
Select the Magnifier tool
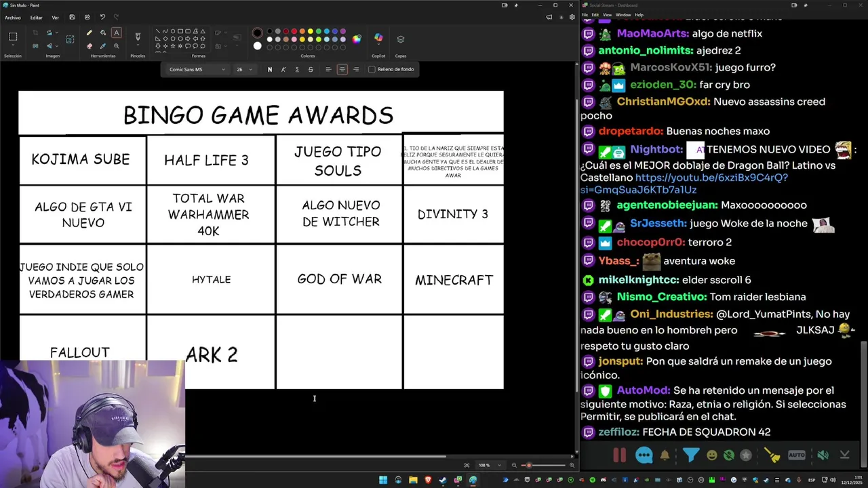pos(117,46)
